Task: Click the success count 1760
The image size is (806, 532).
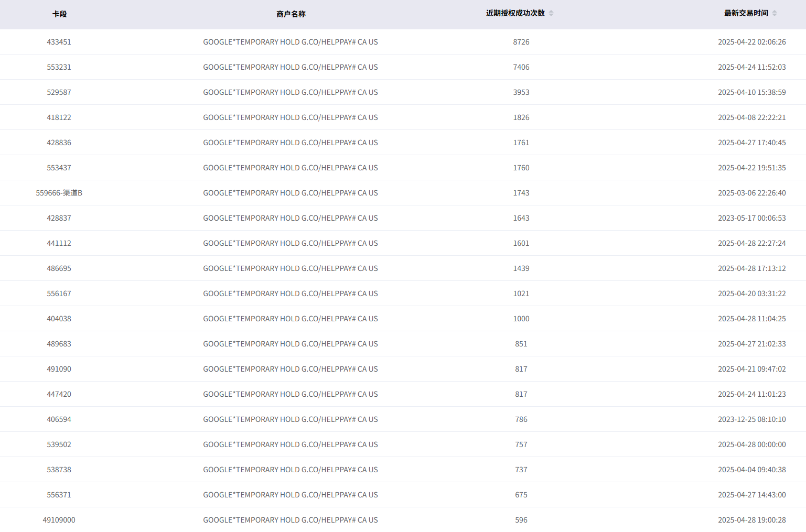Action: tap(521, 168)
